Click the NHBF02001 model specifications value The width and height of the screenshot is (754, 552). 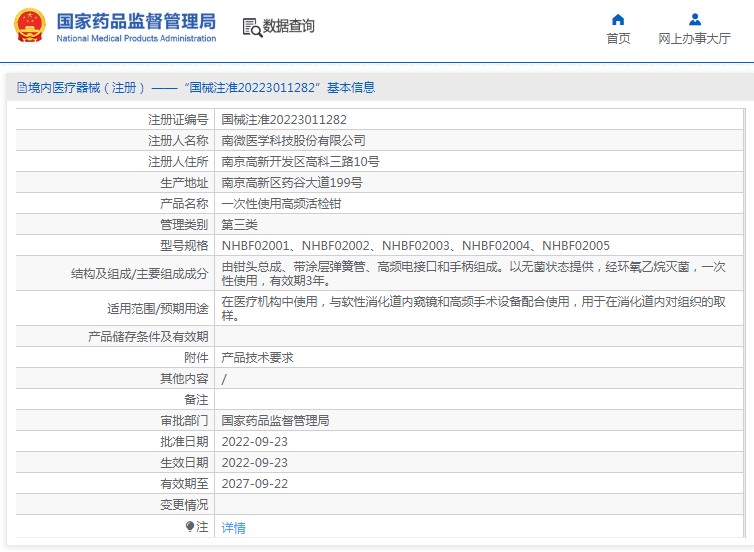pyautogui.click(x=415, y=246)
